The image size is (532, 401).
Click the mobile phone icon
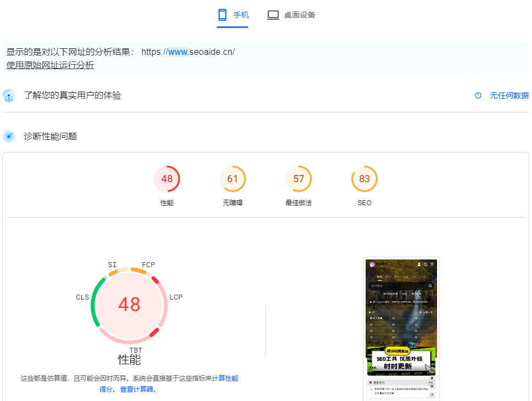(x=222, y=15)
